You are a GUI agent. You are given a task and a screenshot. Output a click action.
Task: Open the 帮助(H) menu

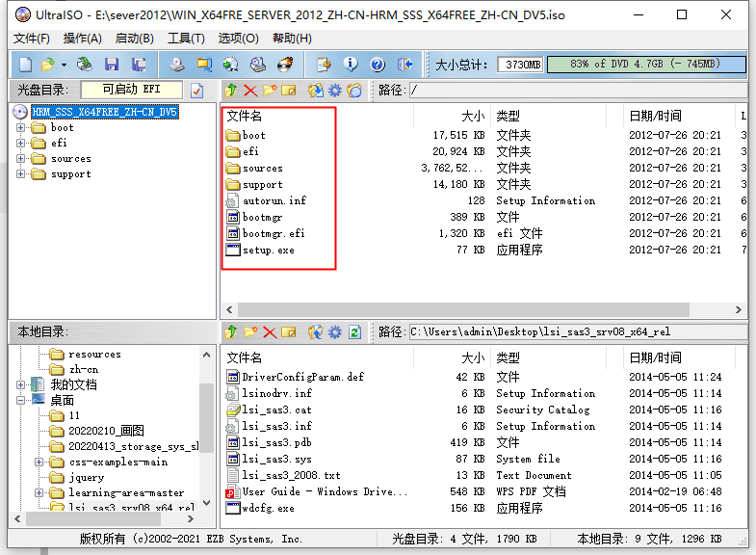[292, 39]
